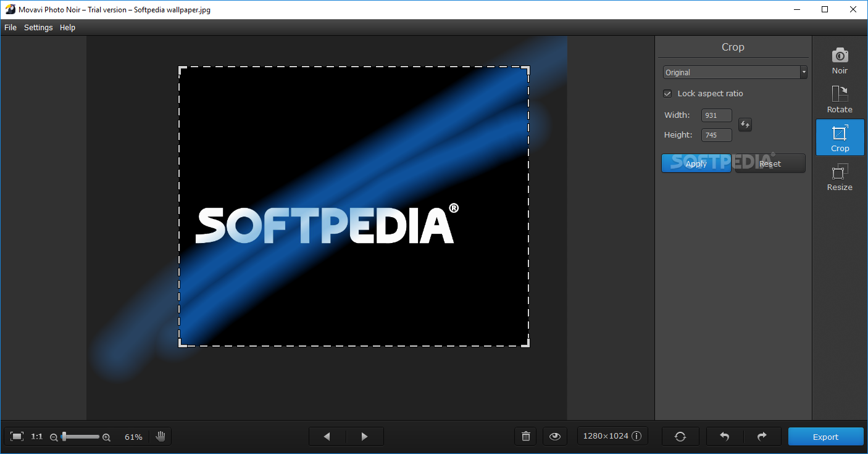The height and width of the screenshot is (454, 868).
Task: Open the Settings menu
Action: click(x=38, y=27)
